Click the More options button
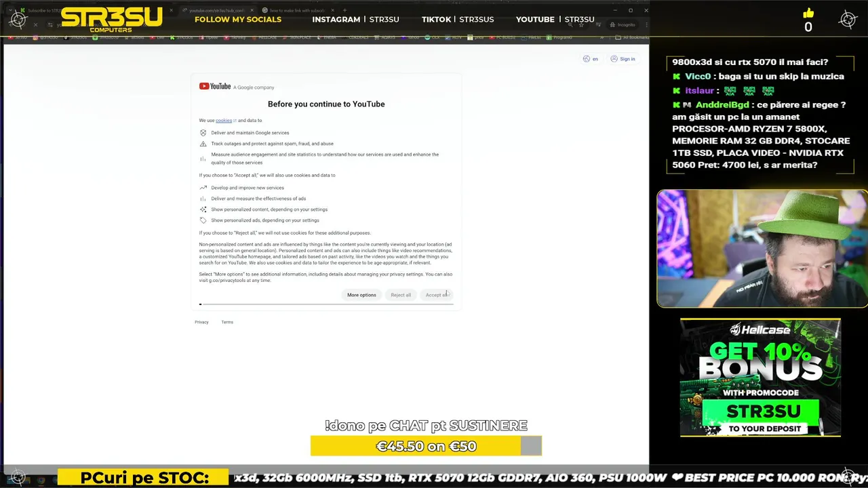Screen dimensions: 868x488 click(x=361, y=295)
